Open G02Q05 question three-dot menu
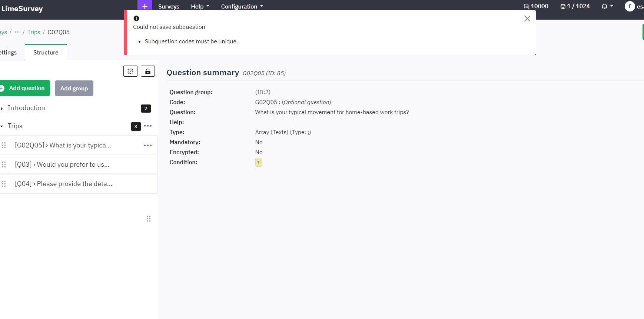The height and width of the screenshot is (319, 644). pyautogui.click(x=148, y=146)
